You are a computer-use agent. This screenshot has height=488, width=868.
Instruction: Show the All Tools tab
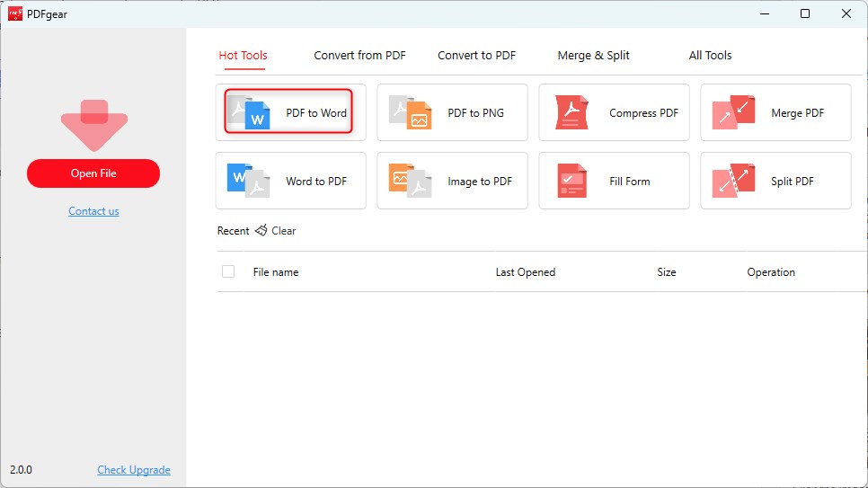click(x=710, y=56)
